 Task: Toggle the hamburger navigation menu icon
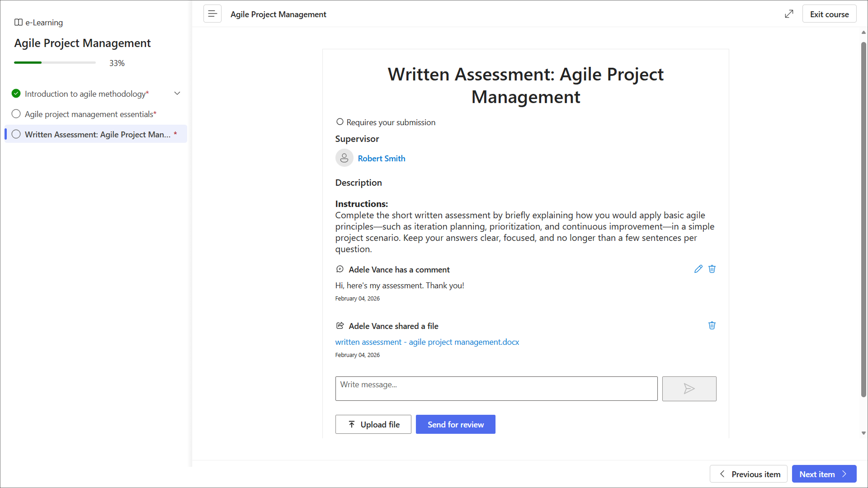212,14
